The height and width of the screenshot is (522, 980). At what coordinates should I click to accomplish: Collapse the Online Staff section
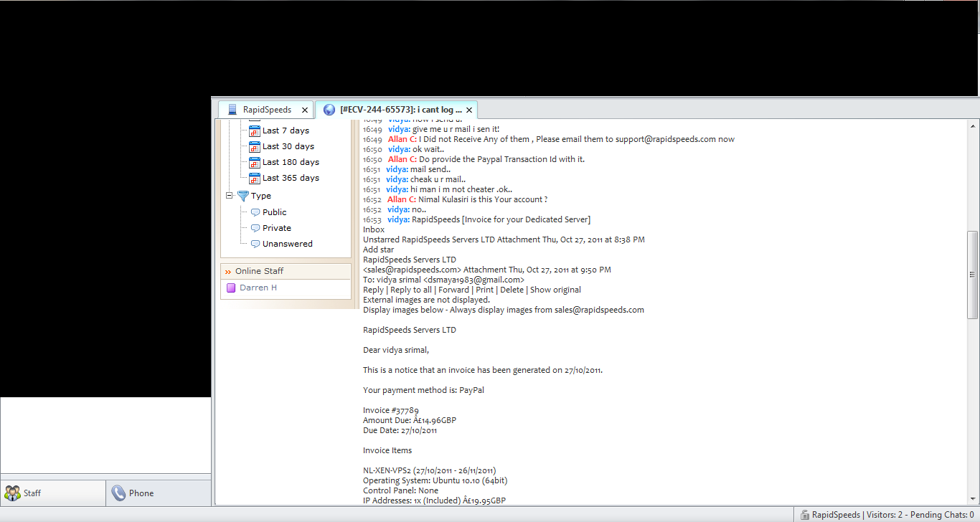228,272
